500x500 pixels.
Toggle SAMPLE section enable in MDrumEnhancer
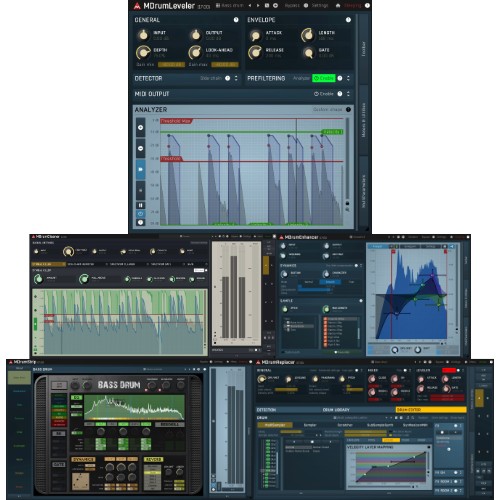(x=361, y=301)
